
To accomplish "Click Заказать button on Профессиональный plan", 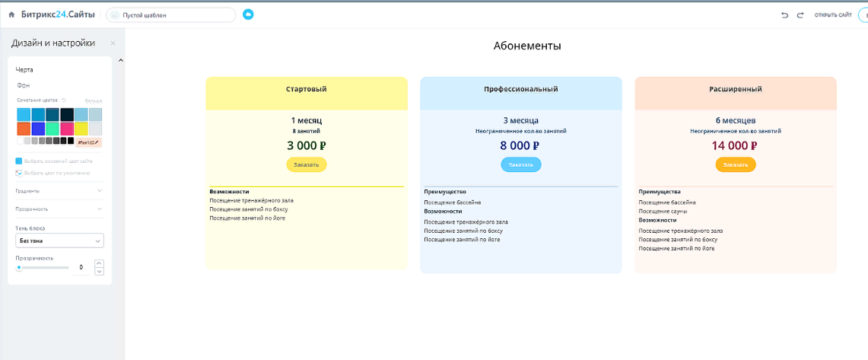I will click(521, 165).
